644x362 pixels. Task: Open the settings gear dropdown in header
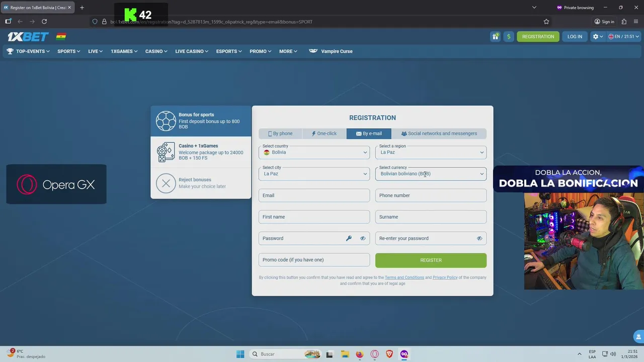click(598, 36)
